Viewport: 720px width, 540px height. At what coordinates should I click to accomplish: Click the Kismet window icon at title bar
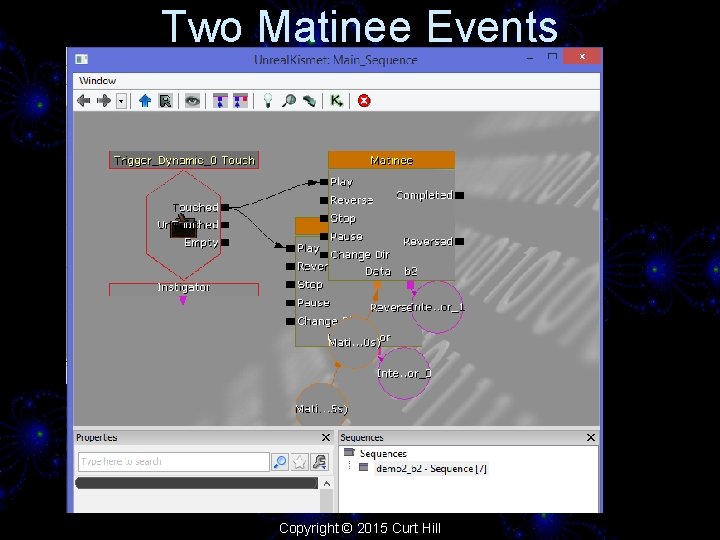(82, 59)
